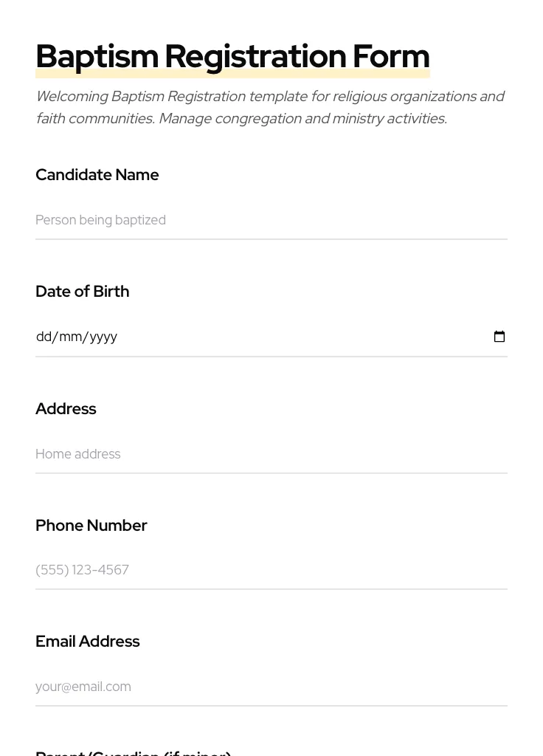The width and height of the screenshot is (543, 756).
Task: Select the day segment of Date of Birth
Action: (44, 337)
